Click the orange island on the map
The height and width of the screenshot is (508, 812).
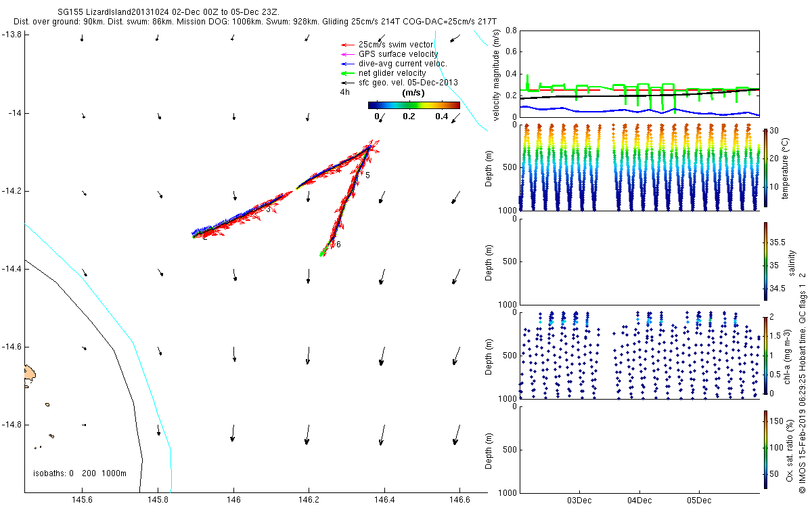point(29,372)
